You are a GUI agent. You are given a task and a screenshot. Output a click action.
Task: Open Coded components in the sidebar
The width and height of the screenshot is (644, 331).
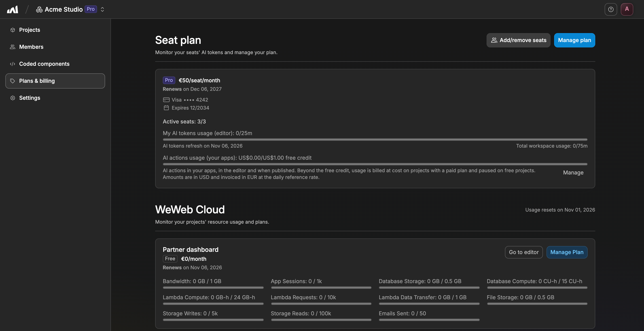click(x=55, y=64)
